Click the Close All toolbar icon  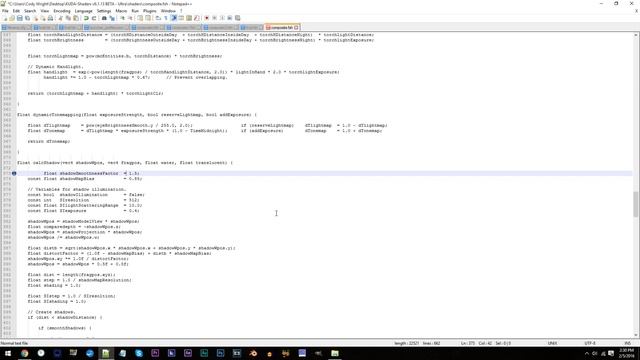pos(43,18)
